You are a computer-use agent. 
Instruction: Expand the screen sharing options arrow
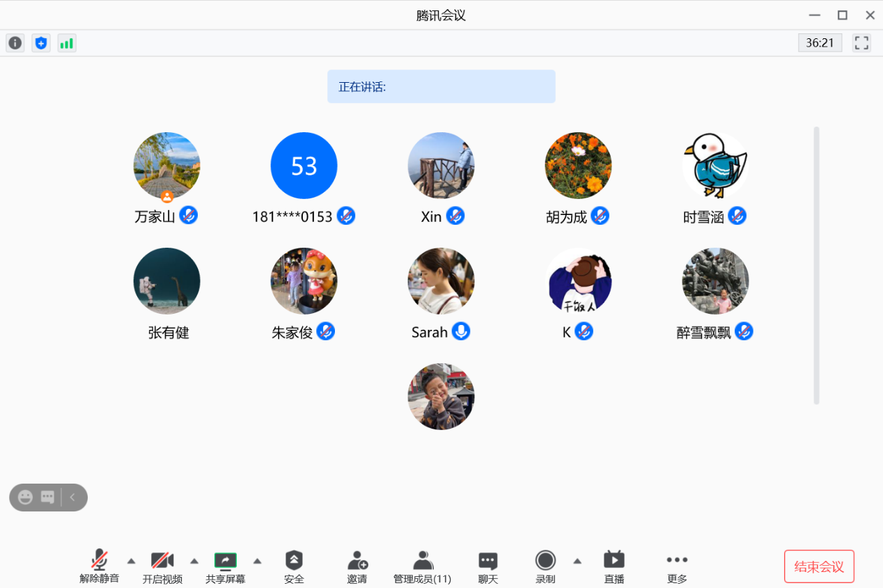(258, 560)
